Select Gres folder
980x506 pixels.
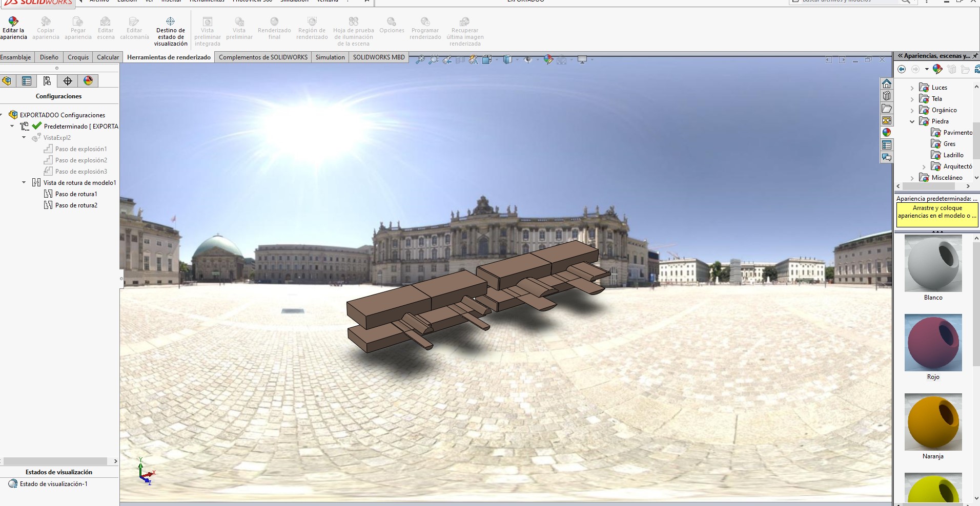point(944,144)
